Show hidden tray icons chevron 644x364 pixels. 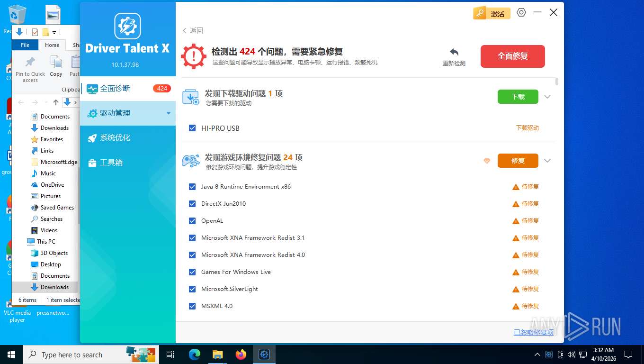tap(537, 355)
